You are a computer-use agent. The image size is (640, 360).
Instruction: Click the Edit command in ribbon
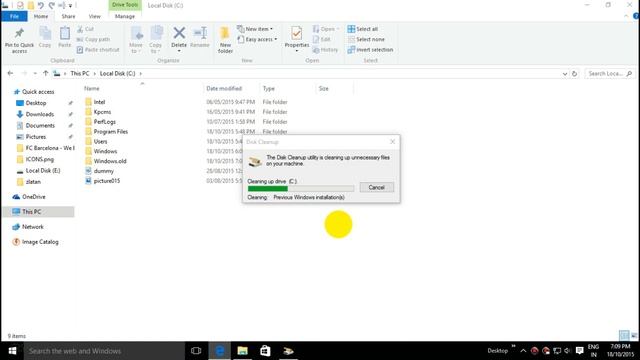point(322,39)
